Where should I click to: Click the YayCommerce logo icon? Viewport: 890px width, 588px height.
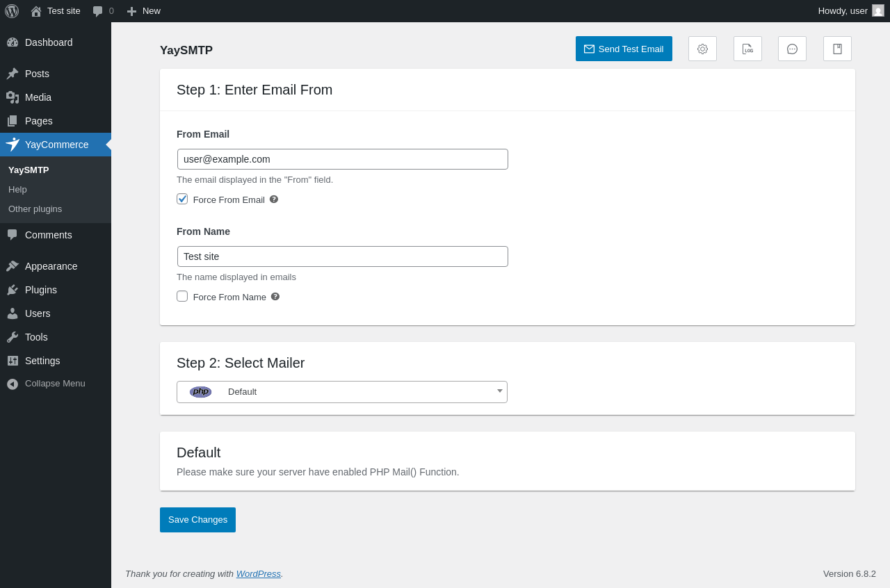(13, 145)
